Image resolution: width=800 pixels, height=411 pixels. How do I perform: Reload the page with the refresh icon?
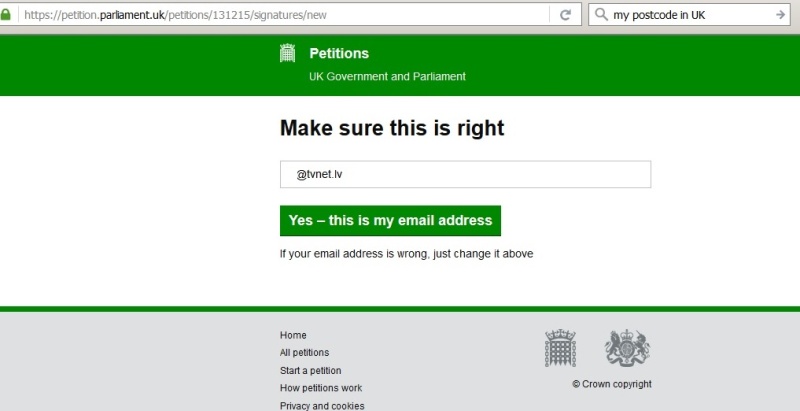[x=565, y=15]
